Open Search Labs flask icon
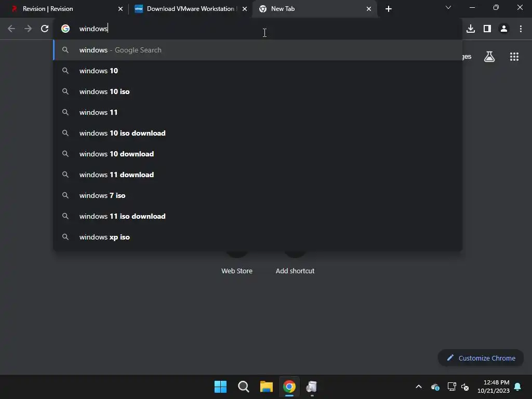This screenshot has width=532, height=399. [489, 57]
